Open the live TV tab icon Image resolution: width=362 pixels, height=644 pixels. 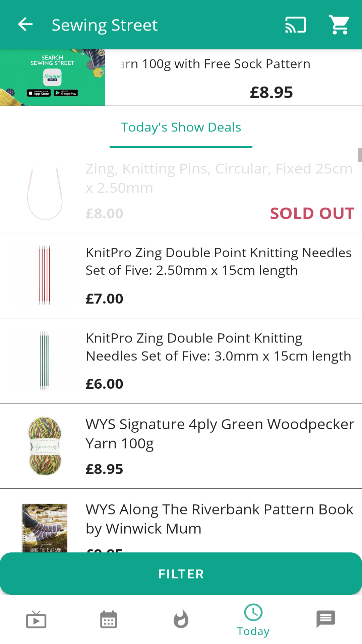tap(36, 620)
